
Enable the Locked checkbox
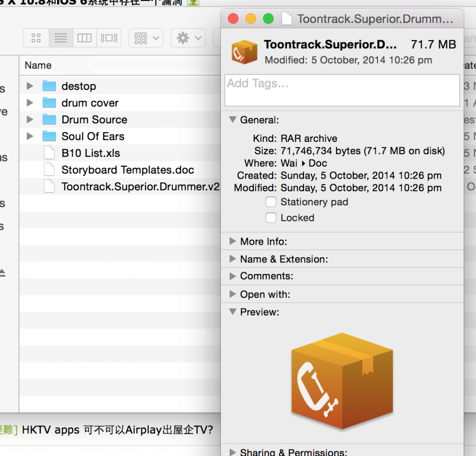point(271,217)
